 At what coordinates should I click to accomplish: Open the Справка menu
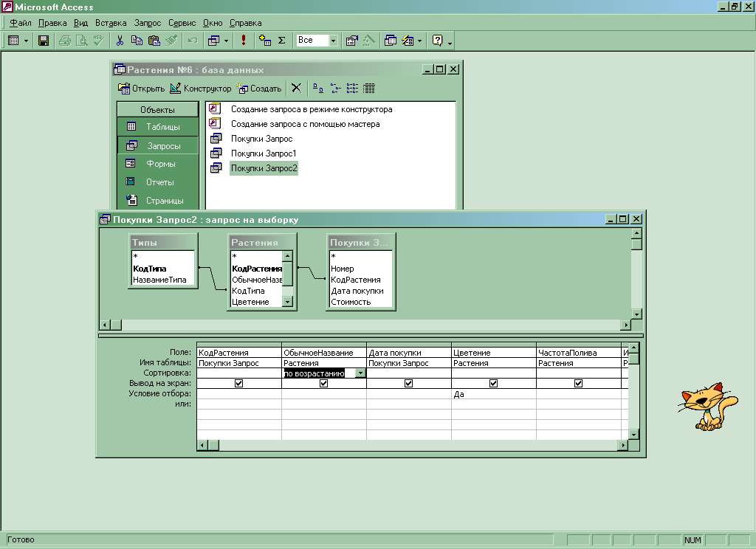(x=245, y=23)
